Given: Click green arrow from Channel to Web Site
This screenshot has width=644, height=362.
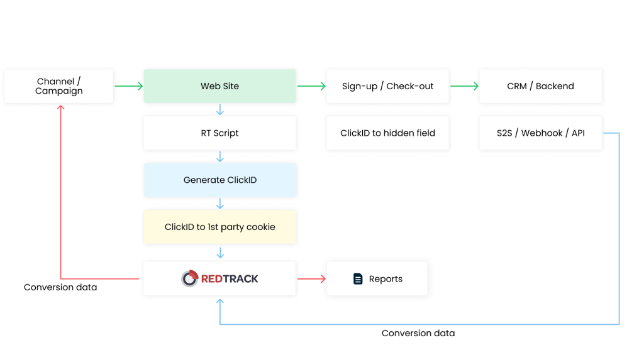Looking at the screenshot, I should tap(129, 86).
